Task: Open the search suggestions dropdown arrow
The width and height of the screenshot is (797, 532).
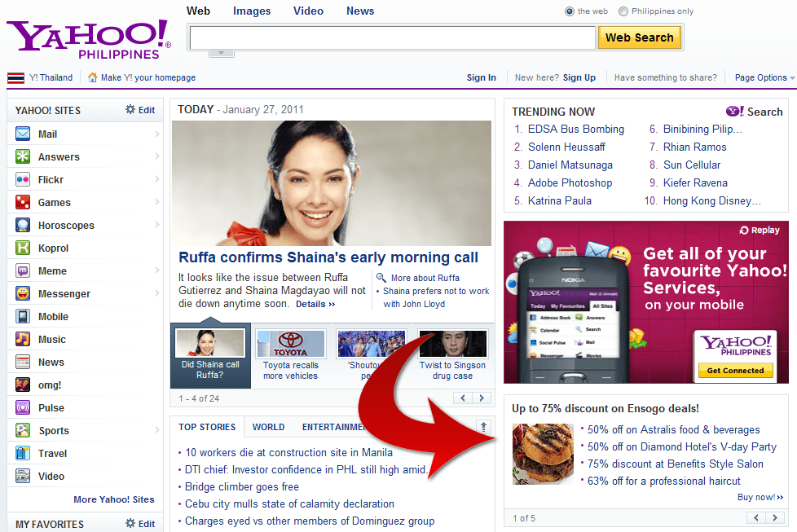Action: 221,52
